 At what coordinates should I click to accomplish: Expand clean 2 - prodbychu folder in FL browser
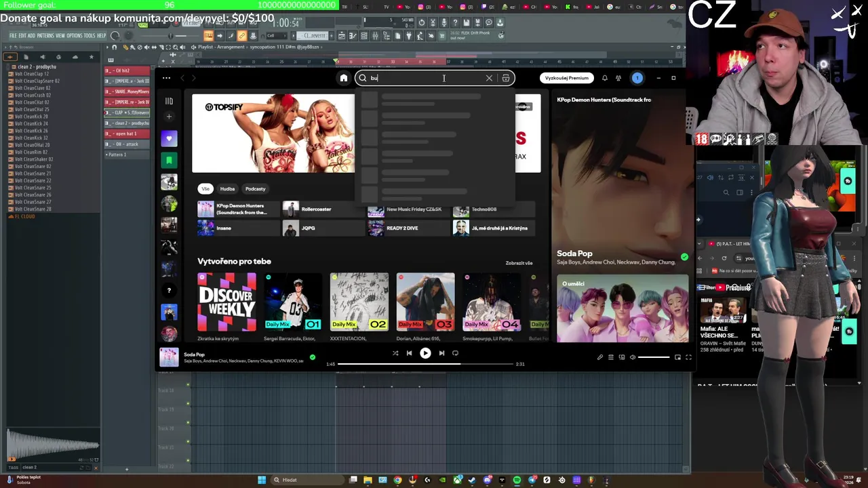[37, 67]
